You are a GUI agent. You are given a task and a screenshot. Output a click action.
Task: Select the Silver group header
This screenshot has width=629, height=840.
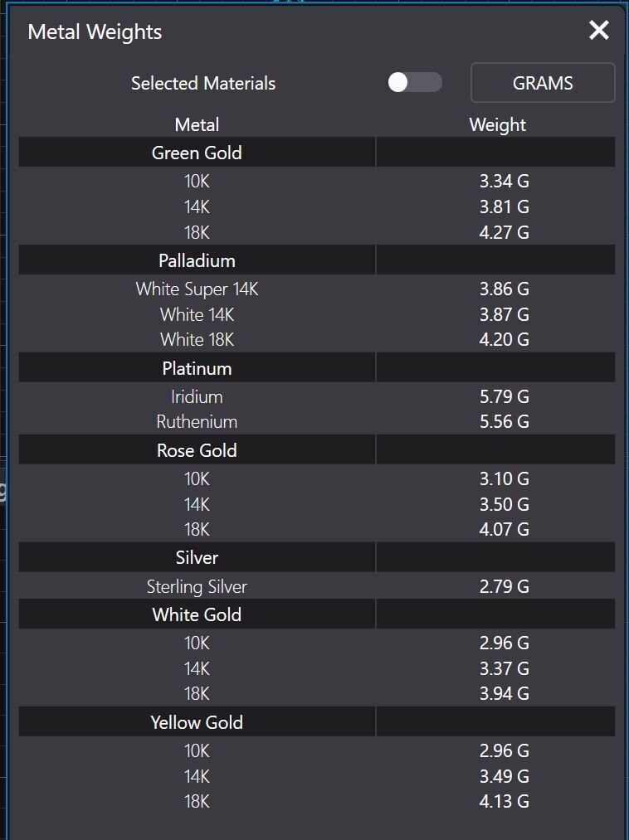(197, 557)
